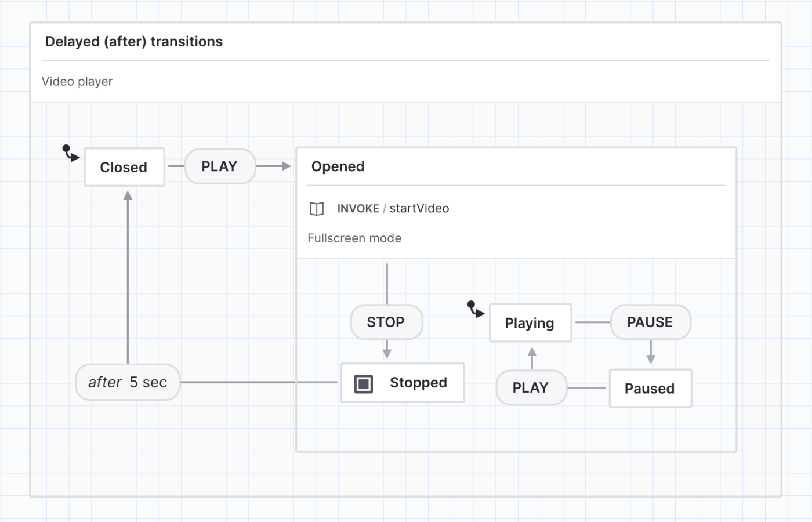Select the Closed state node

tap(124, 167)
